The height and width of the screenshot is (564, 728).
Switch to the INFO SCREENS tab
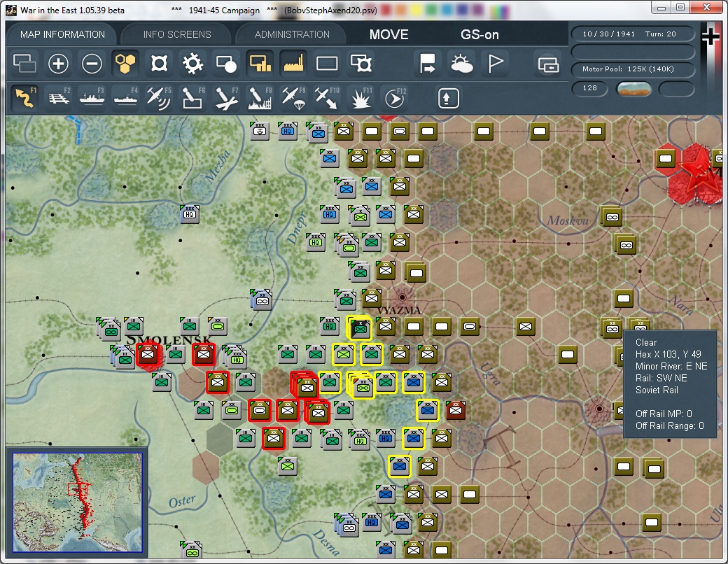point(177,34)
